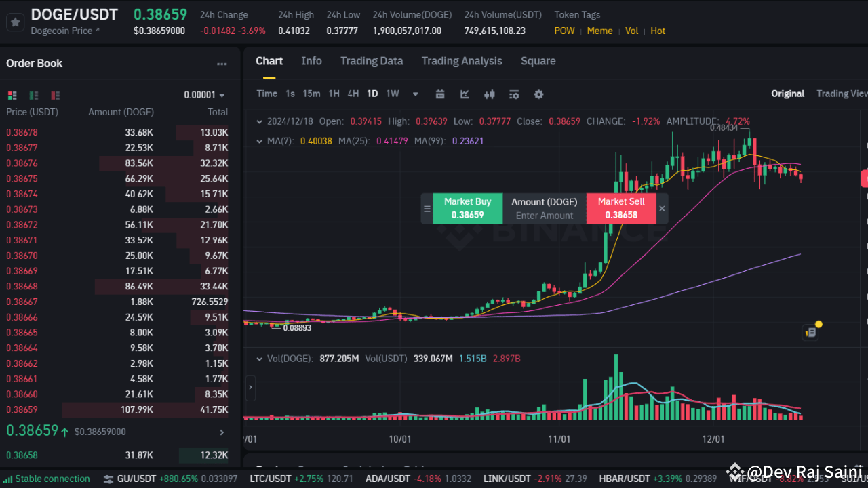The image size is (868, 488).
Task: Open the Trading Analysis tab
Action: click(462, 61)
